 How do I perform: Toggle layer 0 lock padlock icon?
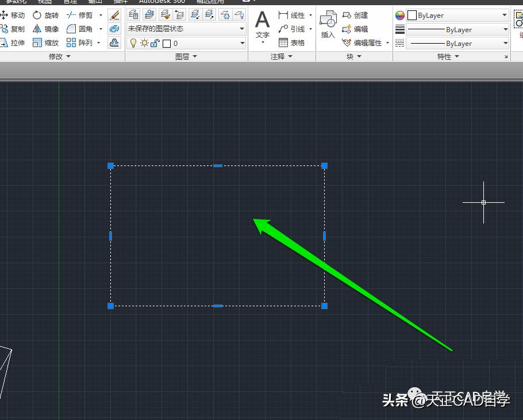pyautogui.click(x=155, y=43)
